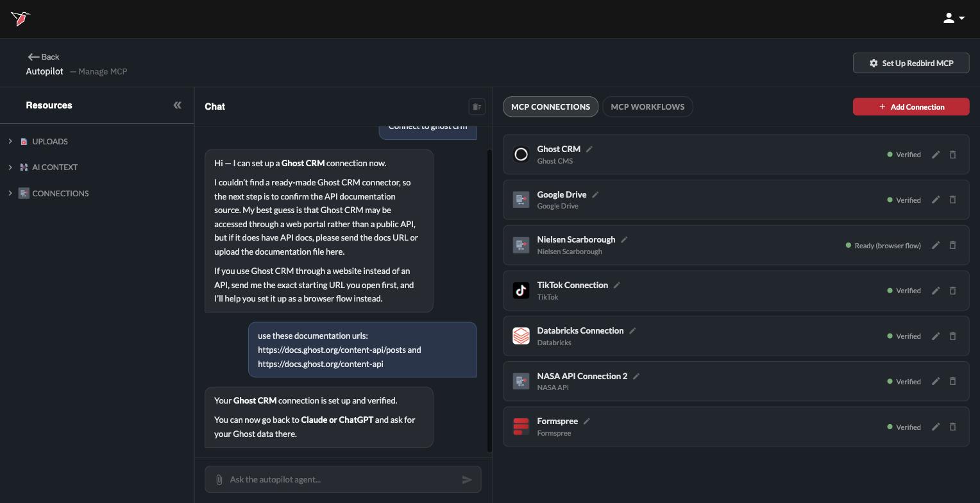Click the Databricks logo icon
This screenshot has width=980, height=503.
pyautogui.click(x=521, y=336)
